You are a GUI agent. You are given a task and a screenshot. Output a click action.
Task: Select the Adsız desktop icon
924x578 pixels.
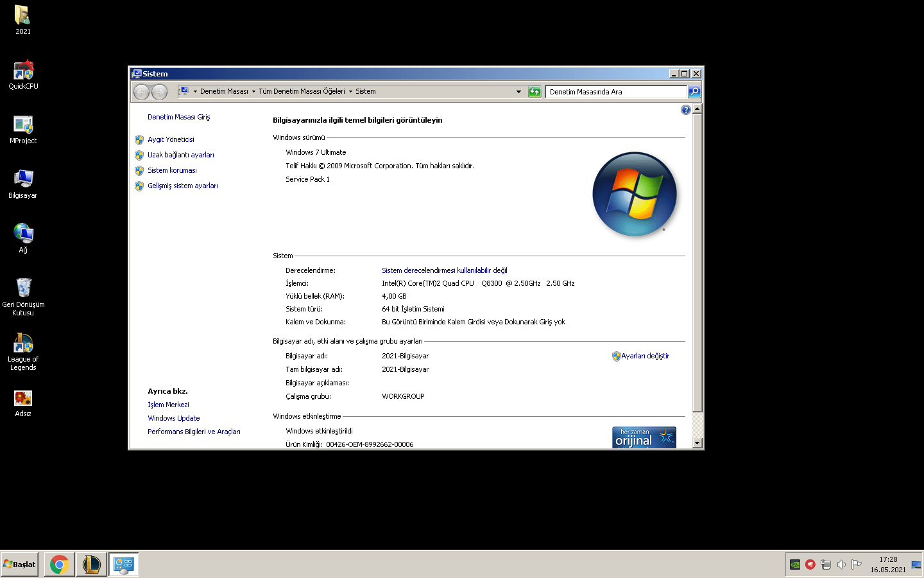[23, 403]
